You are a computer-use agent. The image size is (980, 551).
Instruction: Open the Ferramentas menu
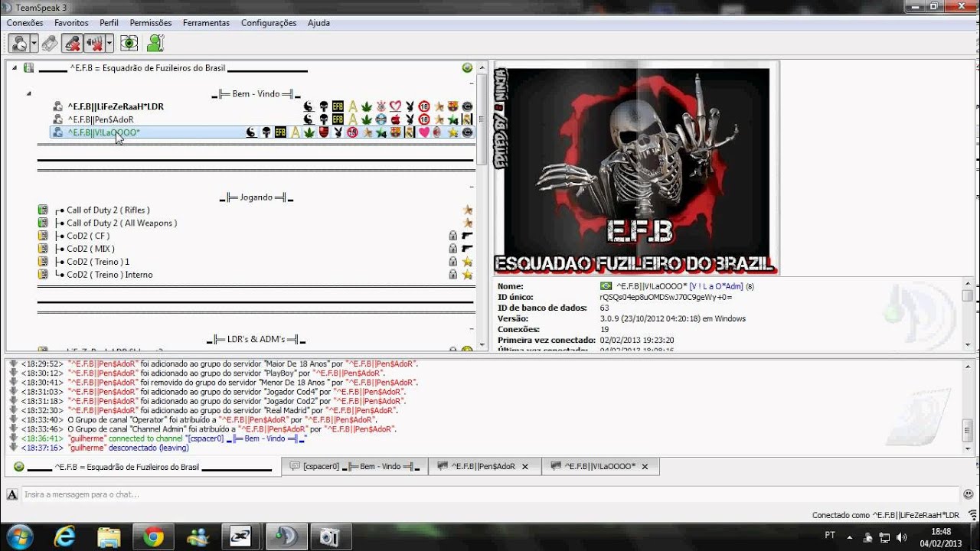(x=206, y=23)
